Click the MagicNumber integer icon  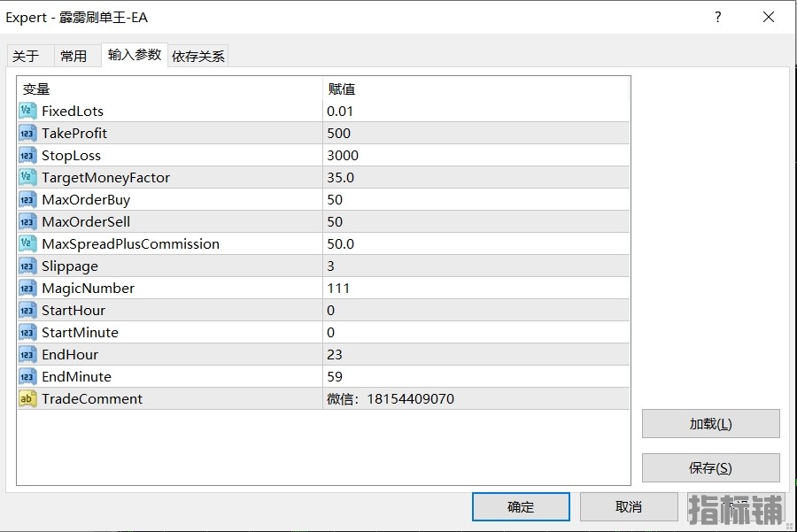[27, 288]
